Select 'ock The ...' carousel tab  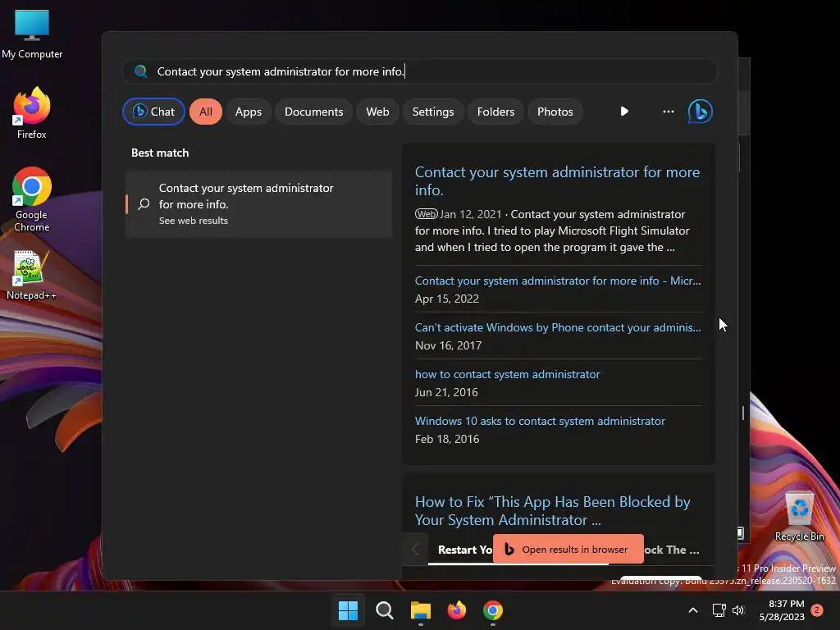(x=672, y=550)
